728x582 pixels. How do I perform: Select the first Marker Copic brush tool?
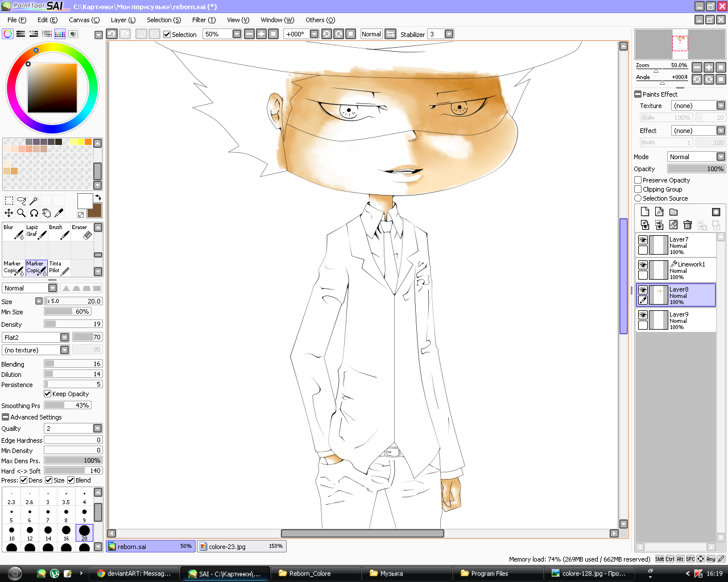(x=13, y=268)
